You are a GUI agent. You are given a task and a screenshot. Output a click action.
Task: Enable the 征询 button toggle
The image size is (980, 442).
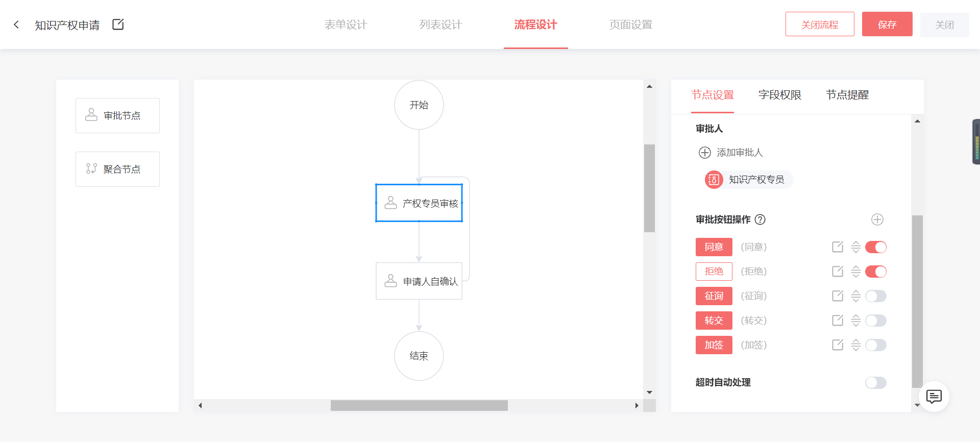click(x=876, y=296)
